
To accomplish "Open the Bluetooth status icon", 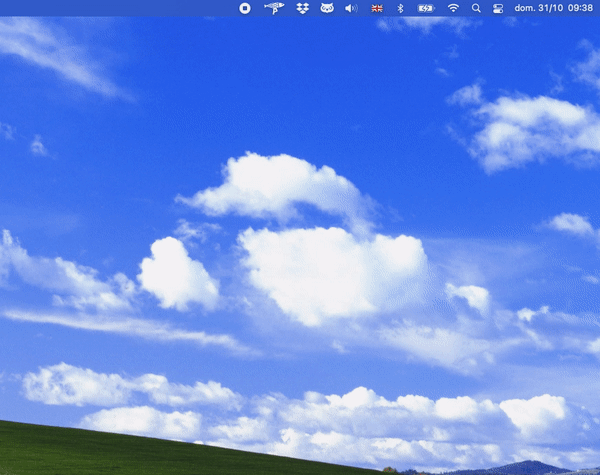I will point(400,8).
